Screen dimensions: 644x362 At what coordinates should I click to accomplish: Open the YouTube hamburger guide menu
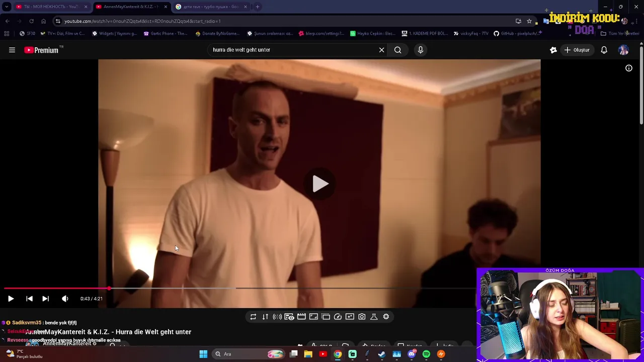point(12,50)
